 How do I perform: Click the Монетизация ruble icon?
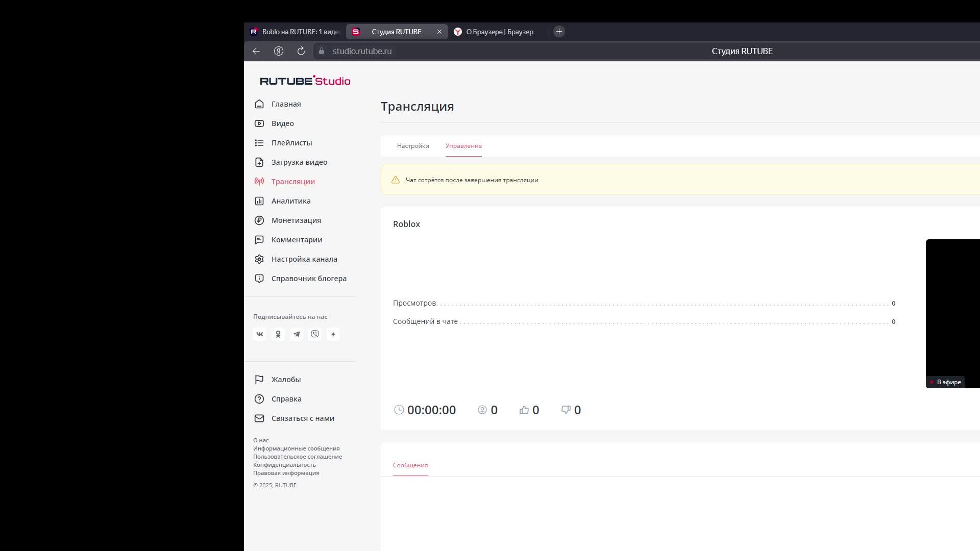coord(259,220)
